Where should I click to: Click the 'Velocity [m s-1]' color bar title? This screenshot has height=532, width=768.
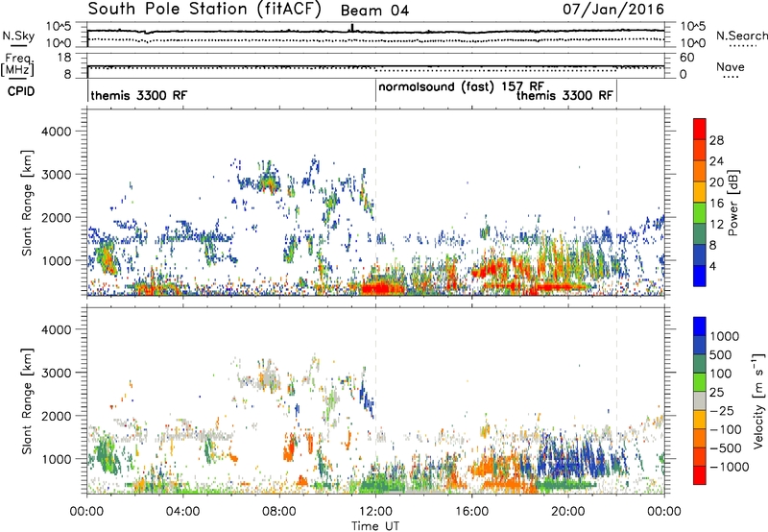[758, 400]
